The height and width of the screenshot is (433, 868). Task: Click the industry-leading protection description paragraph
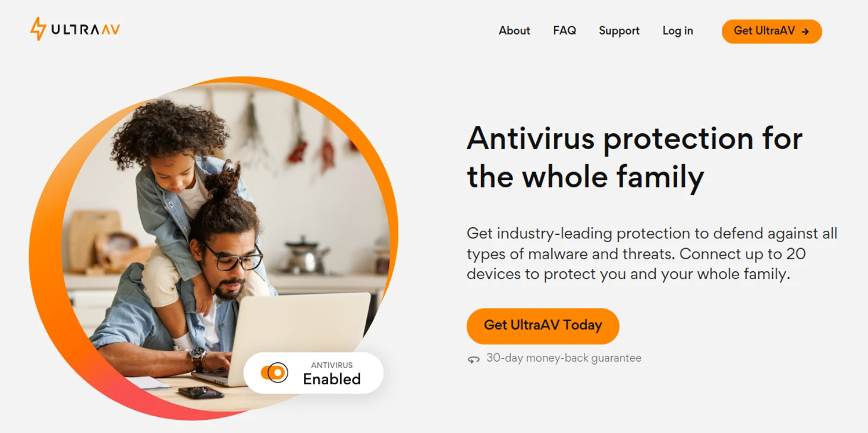point(652,254)
